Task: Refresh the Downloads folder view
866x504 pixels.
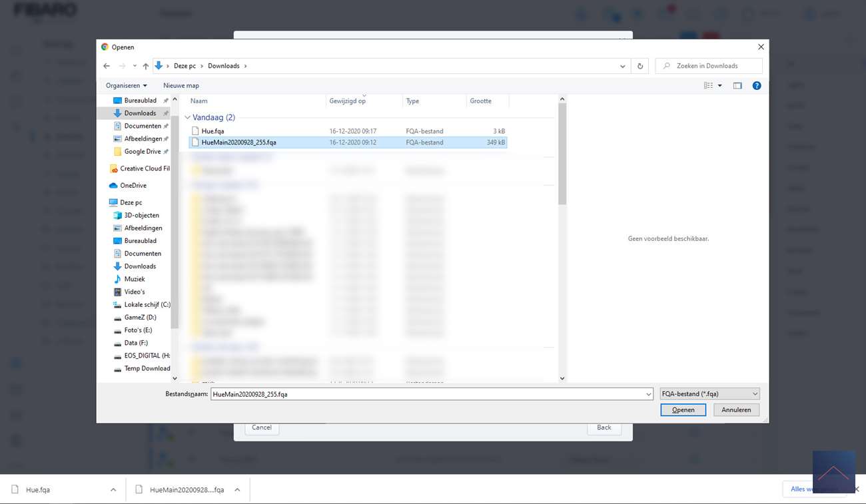Action: (x=640, y=66)
